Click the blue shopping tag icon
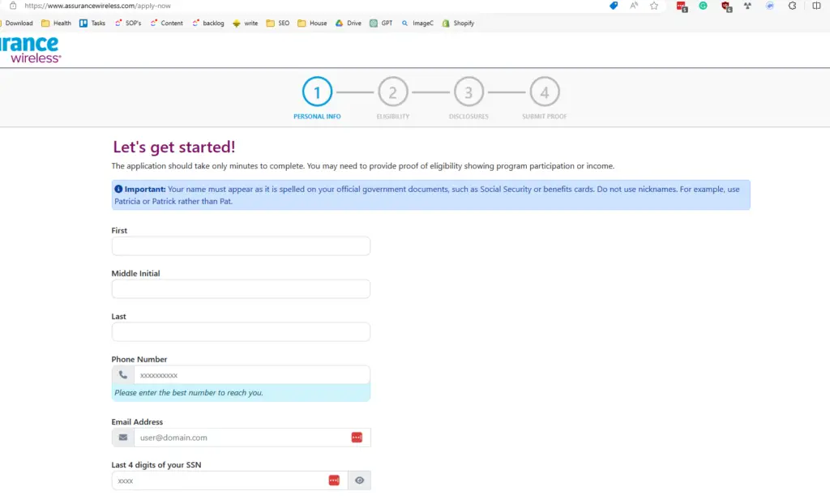The image size is (830, 504). (x=614, y=6)
